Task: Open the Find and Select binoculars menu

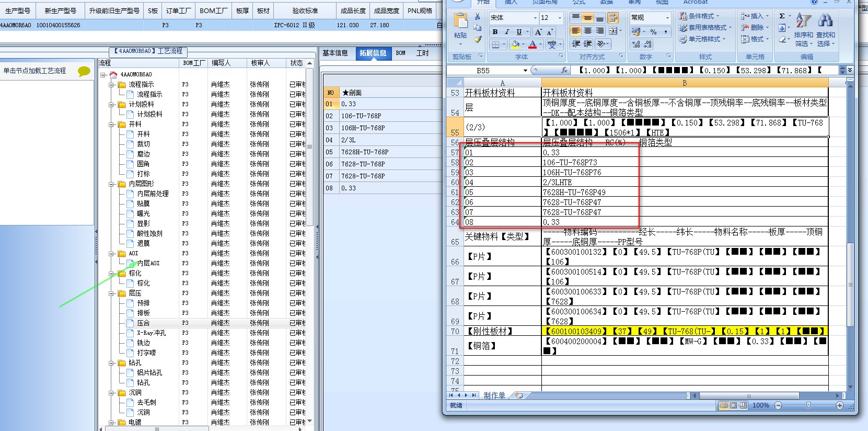Action: pyautogui.click(x=826, y=30)
